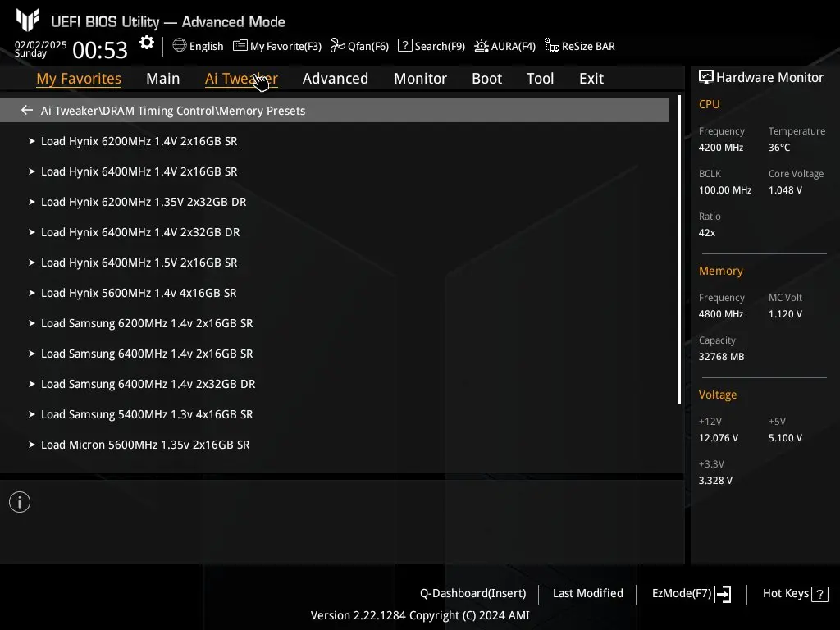Viewport: 840px width, 630px height.
Task: Expand Load Samsung 6400MHz 1.4v 2x32GB DR arrow
Action: [x=32, y=384]
